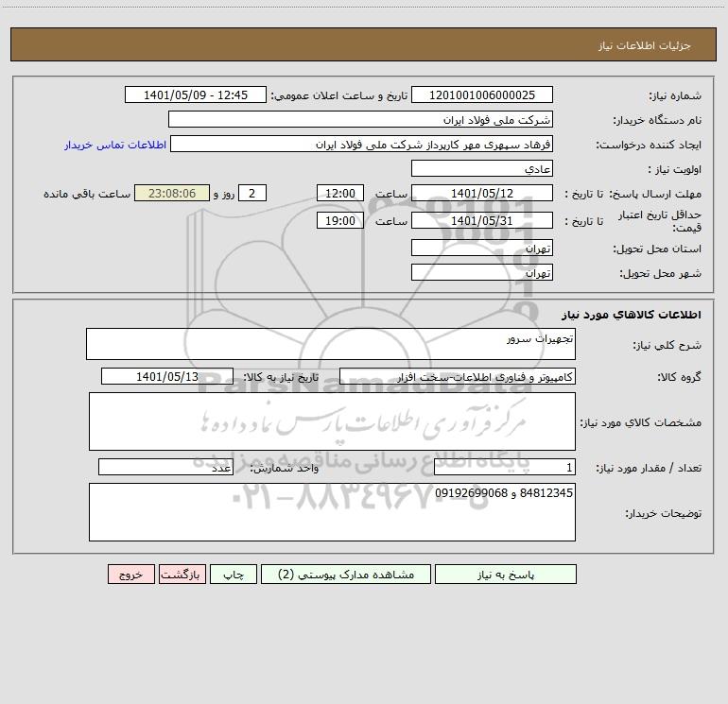Image resolution: width=728 pixels, height=704 pixels.
Task: Click the تاریخ و ساعت اعلان عمومی label
Action: [x=338, y=95]
